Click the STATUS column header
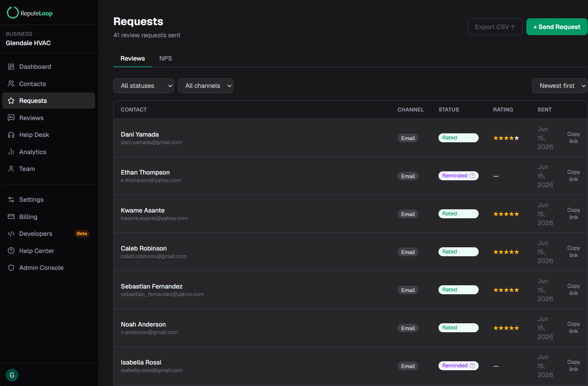Viewport: 588px width, 386px height. click(449, 110)
